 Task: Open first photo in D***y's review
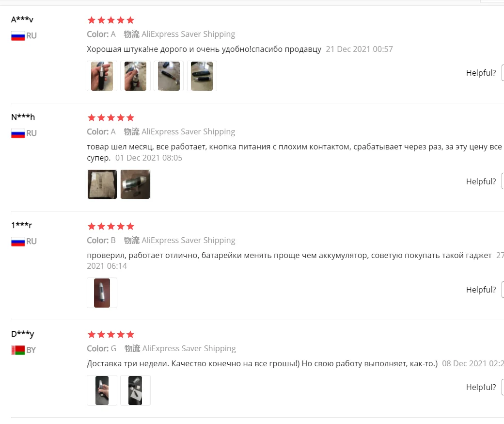pyautogui.click(x=102, y=390)
